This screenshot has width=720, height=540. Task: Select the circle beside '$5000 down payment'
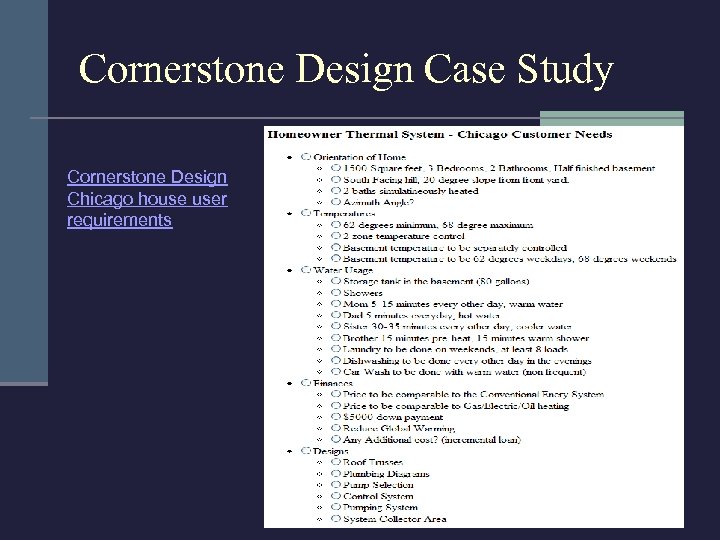click(x=336, y=417)
